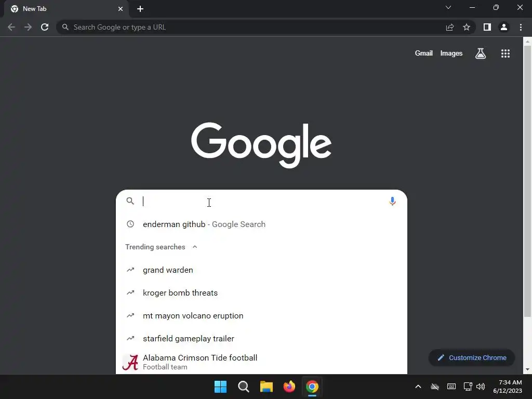Open a new tab with plus button
The height and width of the screenshot is (399, 532).
pos(140,9)
